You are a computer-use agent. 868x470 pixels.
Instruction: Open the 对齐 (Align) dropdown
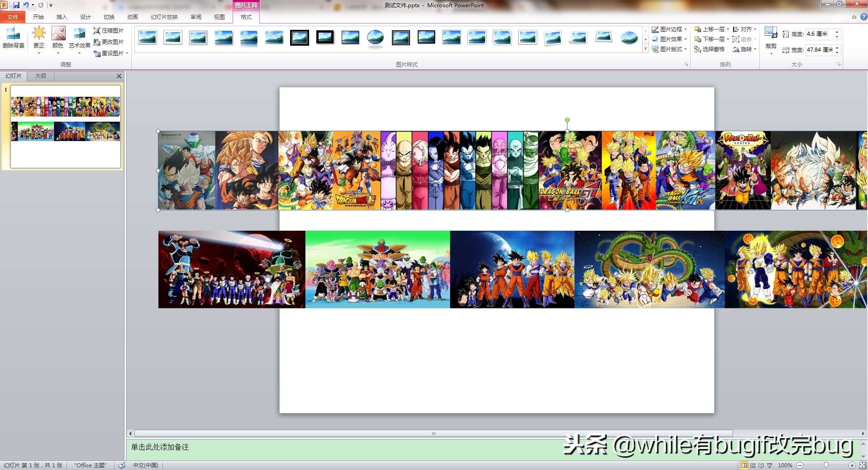(744, 29)
